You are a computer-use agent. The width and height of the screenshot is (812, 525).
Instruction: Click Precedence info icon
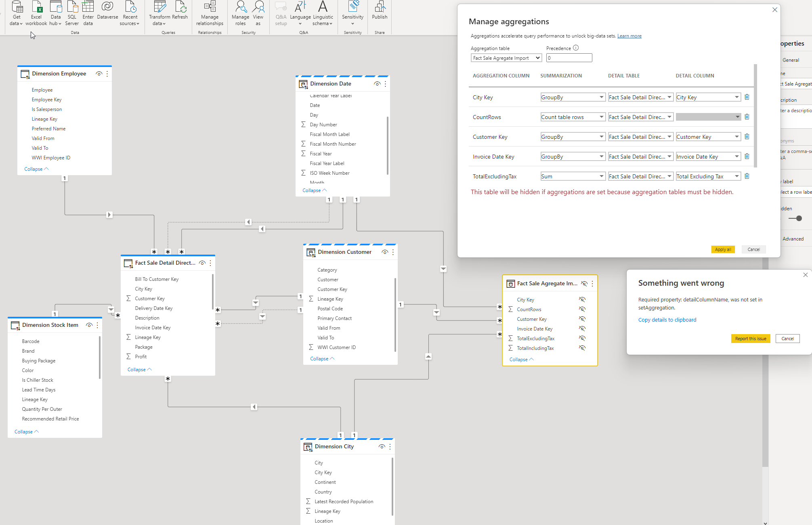click(576, 48)
